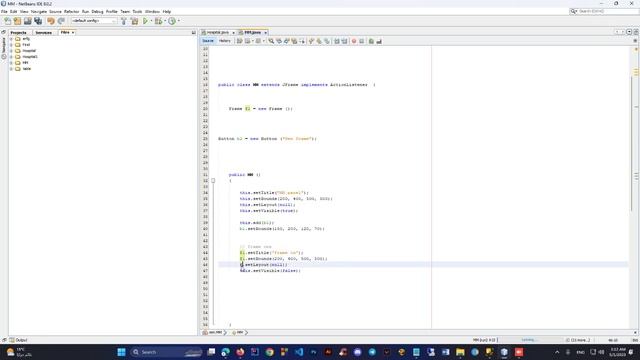This screenshot has width=640, height=360.
Task: Click the Redo arrow icon
Action: pos(61,21)
